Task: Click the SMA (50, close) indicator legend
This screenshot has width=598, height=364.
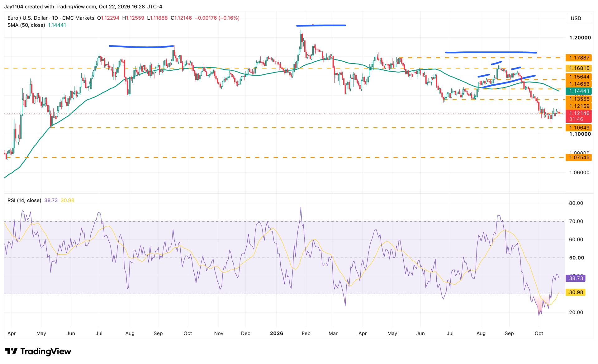Action: pos(26,25)
